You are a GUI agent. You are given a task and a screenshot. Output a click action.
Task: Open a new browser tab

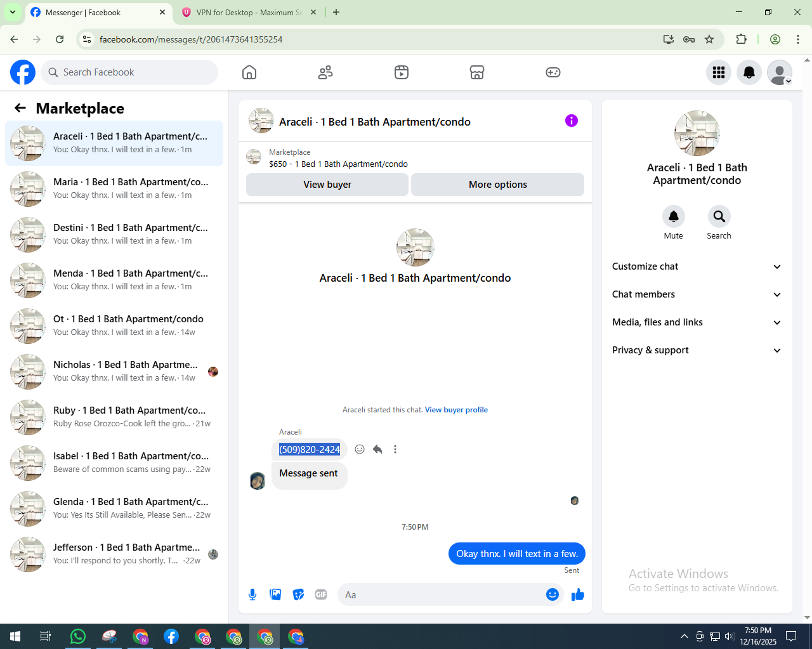336,12
